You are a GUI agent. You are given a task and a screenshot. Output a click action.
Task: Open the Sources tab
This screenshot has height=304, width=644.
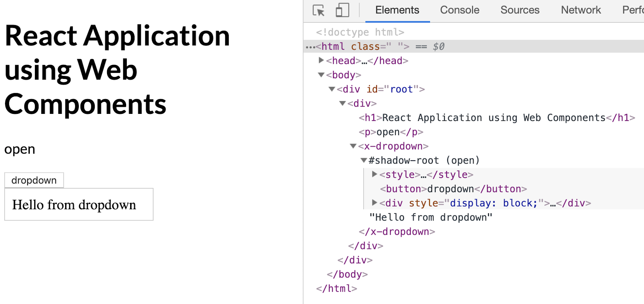click(520, 10)
